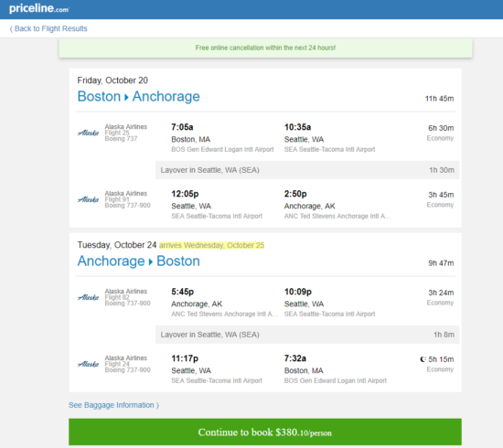Image resolution: width=503 pixels, height=448 pixels.
Task: Open See Baggage Information link
Action: [x=114, y=405]
